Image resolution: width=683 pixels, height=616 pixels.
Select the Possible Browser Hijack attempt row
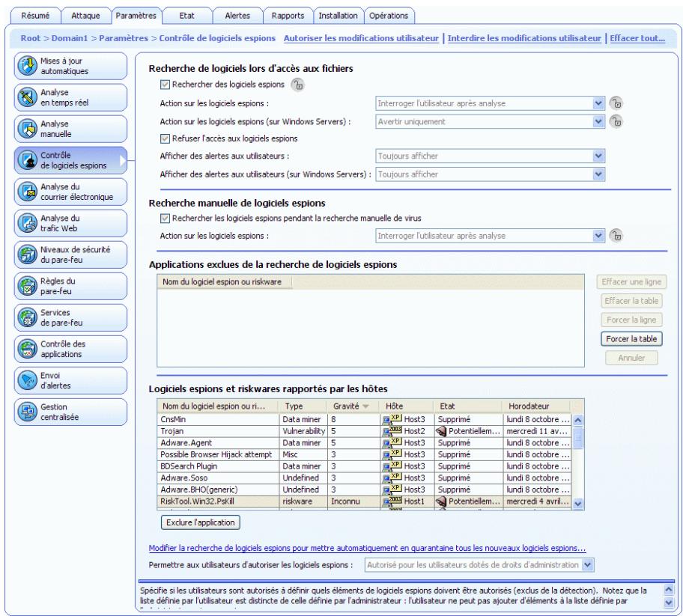pos(364,454)
